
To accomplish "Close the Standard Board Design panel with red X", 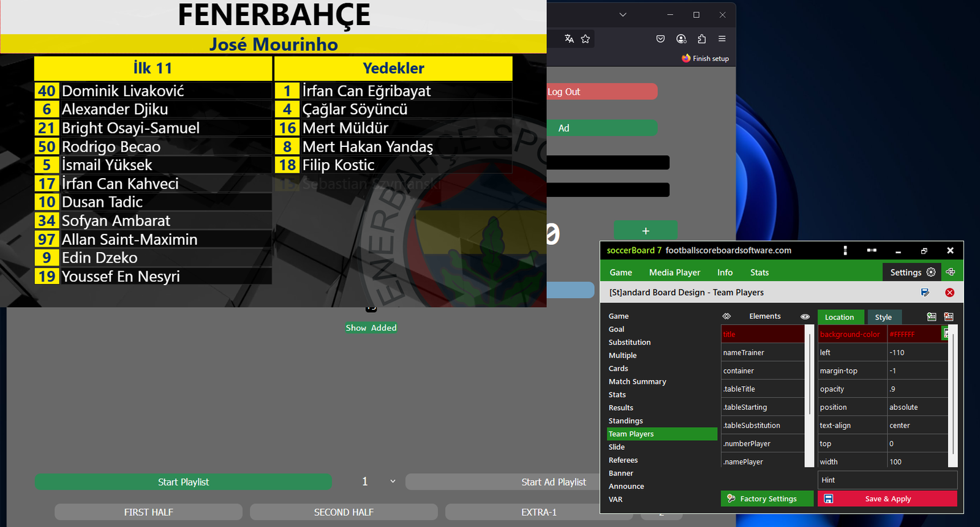I will point(949,293).
